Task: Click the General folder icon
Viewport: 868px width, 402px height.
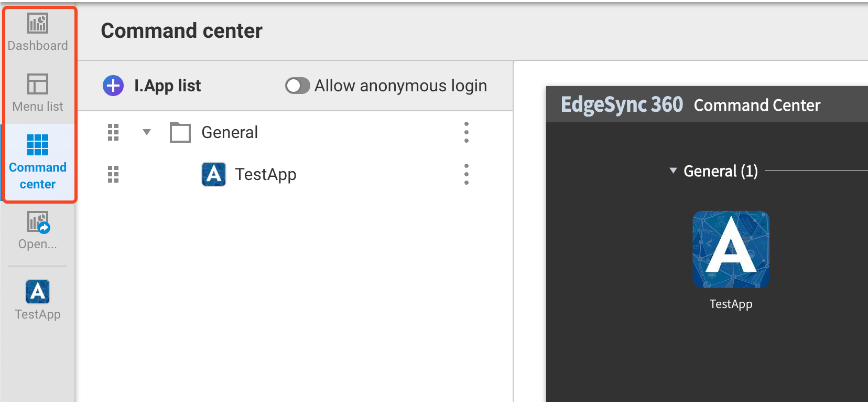Action: pyautogui.click(x=180, y=132)
